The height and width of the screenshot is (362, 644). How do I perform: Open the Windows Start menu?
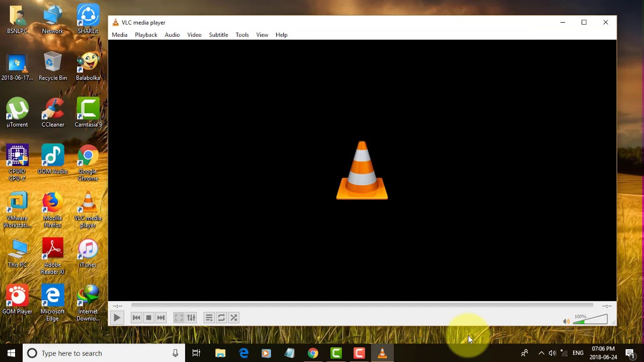11,353
